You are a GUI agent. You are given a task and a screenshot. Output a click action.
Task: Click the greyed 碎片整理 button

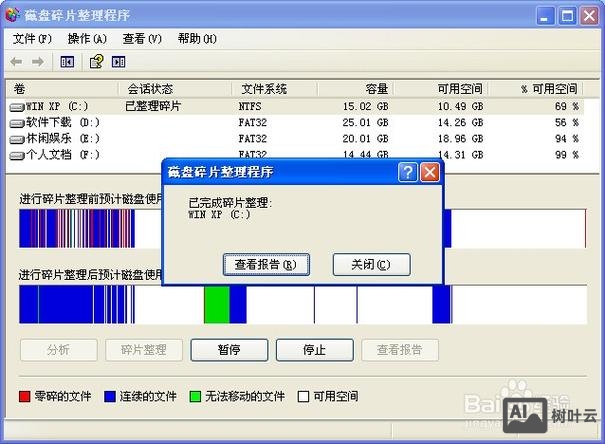(x=144, y=350)
